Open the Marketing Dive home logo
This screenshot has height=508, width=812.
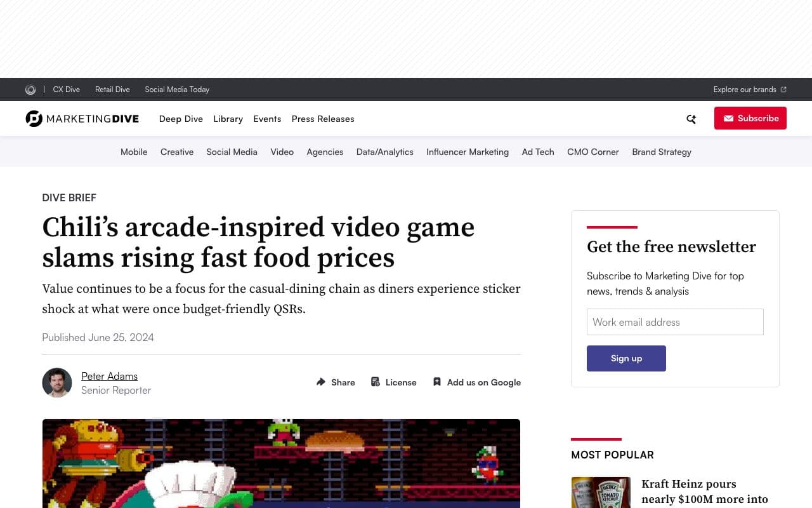tap(82, 119)
